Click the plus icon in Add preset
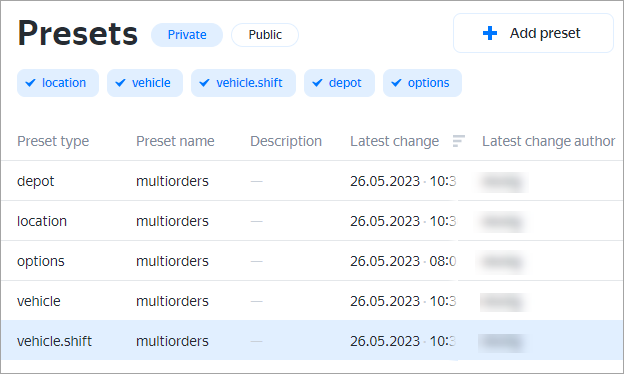This screenshot has height=374, width=624. tap(490, 33)
